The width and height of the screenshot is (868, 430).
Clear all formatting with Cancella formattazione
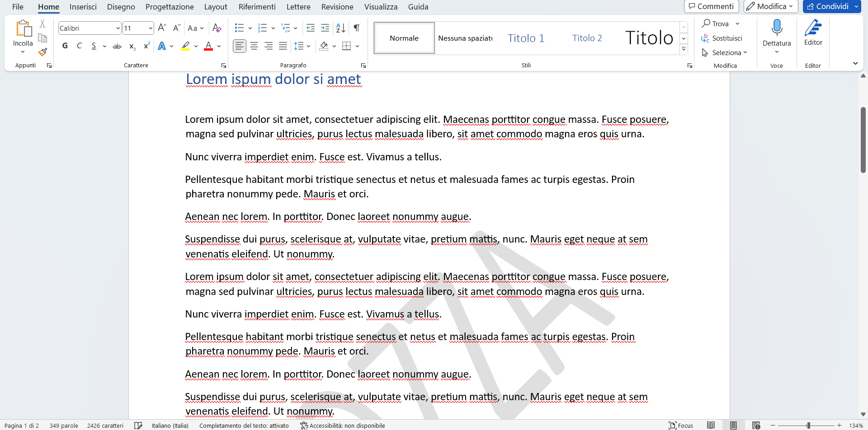pyautogui.click(x=217, y=28)
